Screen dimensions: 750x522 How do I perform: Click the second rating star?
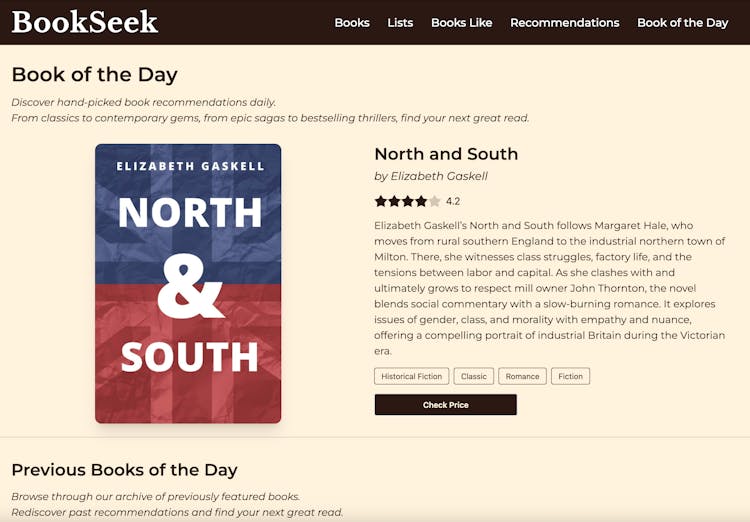(394, 201)
